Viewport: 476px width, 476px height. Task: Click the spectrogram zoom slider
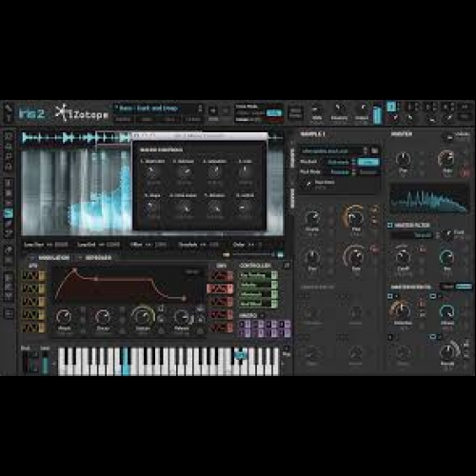pyautogui.click(x=249, y=254)
